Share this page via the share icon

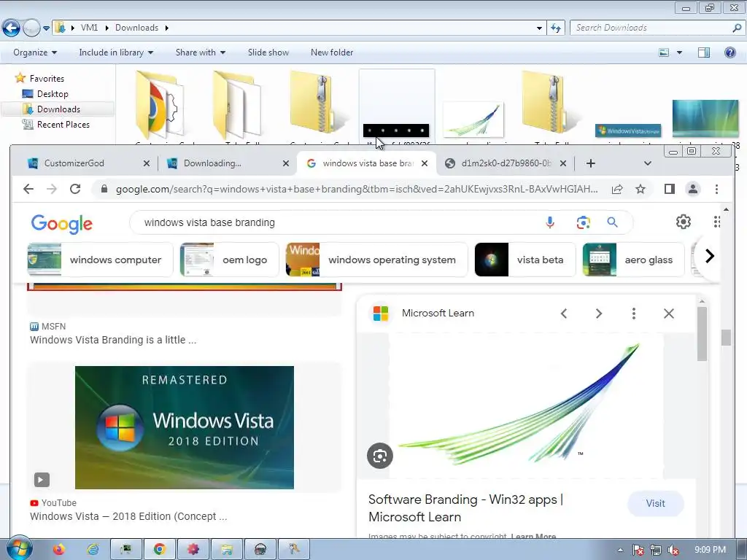[617, 189]
